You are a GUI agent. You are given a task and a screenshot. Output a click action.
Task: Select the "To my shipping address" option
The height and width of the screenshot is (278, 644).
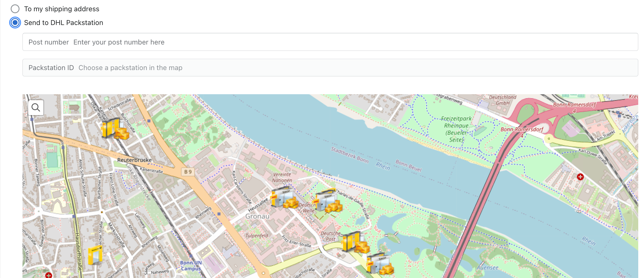click(x=15, y=9)
